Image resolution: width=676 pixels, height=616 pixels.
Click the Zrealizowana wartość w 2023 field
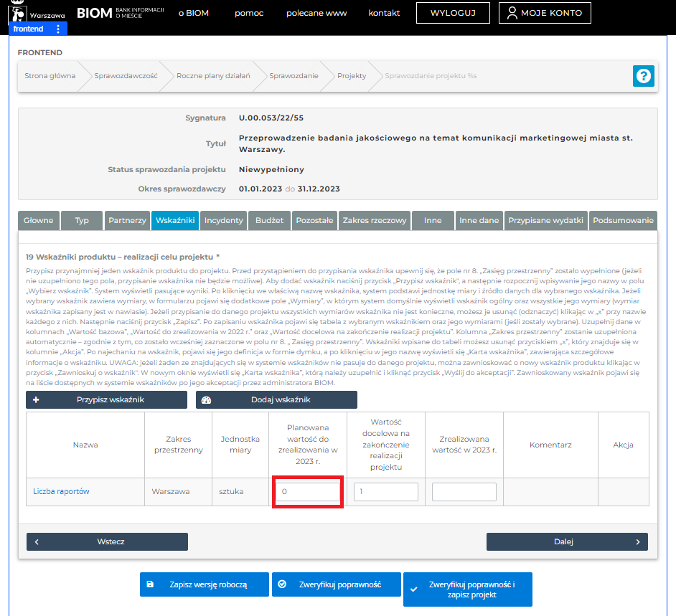464,492
